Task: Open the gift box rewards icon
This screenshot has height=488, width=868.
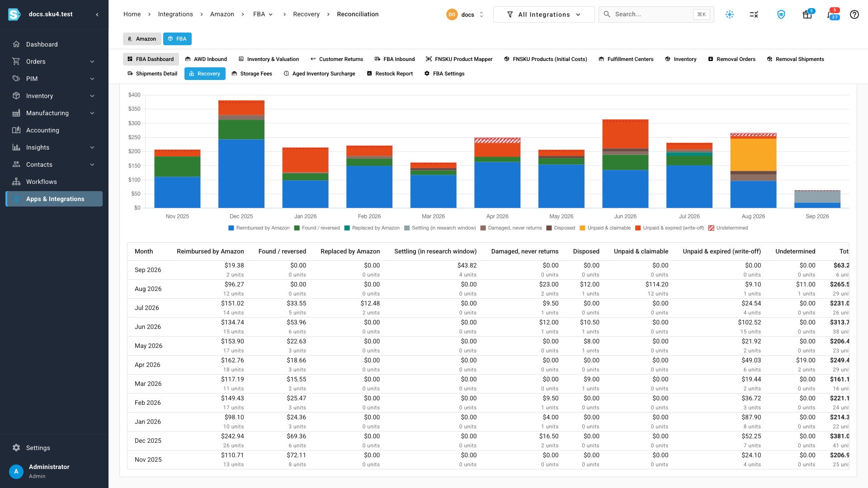Action: [807, 14]
